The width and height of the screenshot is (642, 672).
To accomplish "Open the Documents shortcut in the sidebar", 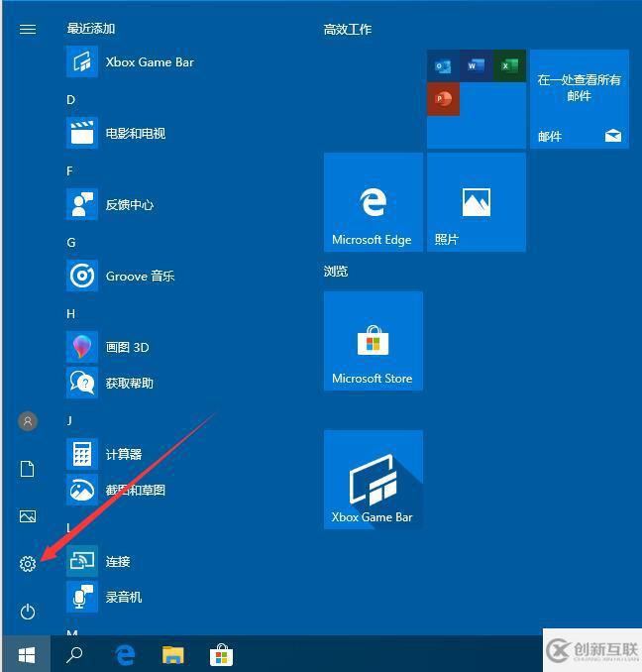I will tap(28, 469).
